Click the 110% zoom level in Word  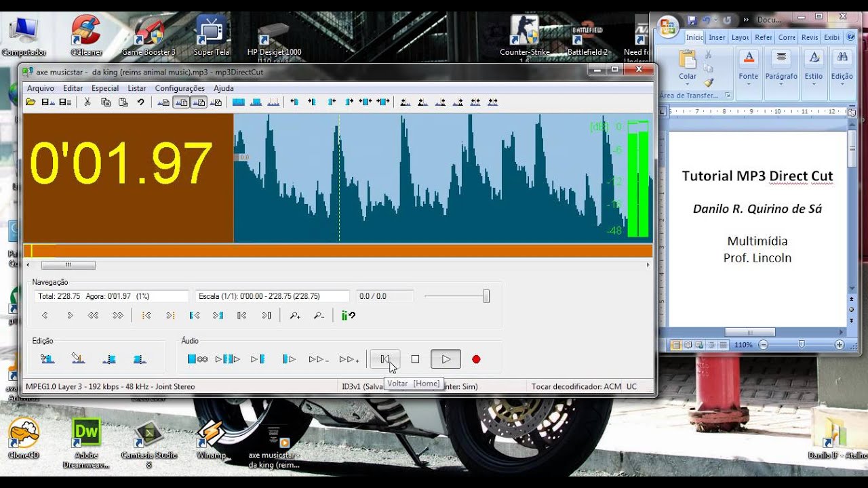click(743, 345)
